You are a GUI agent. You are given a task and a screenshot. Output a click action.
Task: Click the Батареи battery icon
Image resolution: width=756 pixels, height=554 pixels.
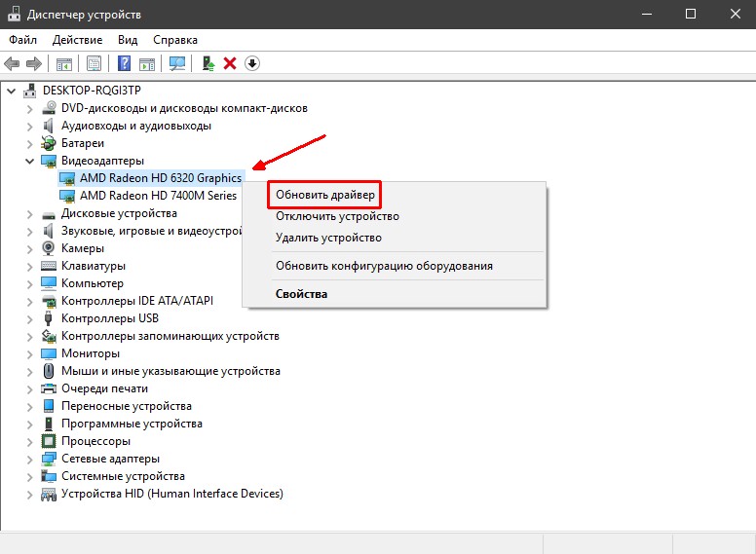click(x=48, y=143)
